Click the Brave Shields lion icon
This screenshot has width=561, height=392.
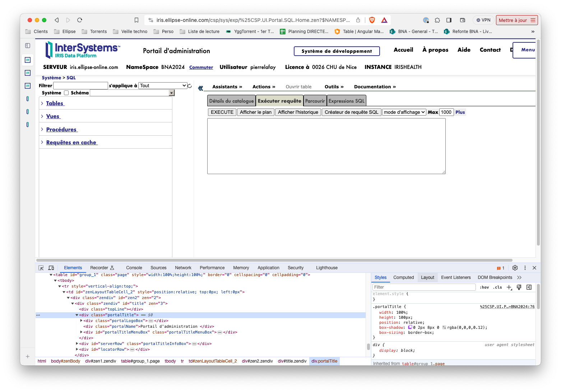point(372,20)
